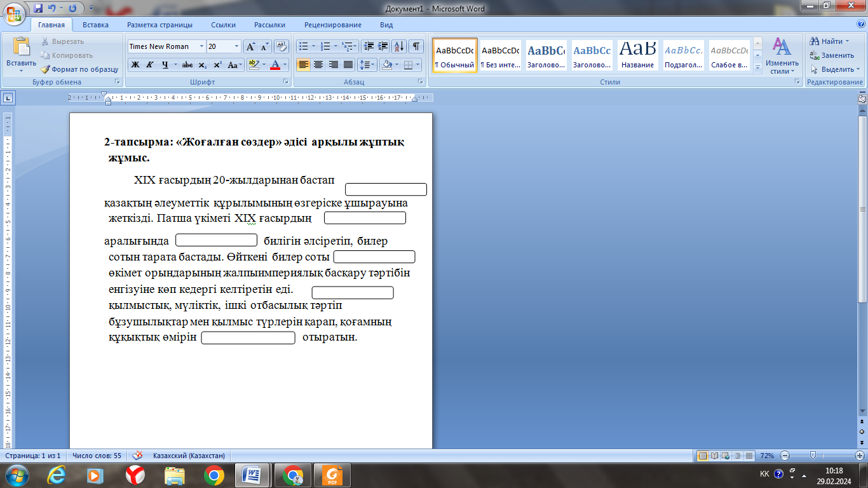Decrease paragraph indent
The width and height of the screenshot is (868, 488).
tap(368, 46)
